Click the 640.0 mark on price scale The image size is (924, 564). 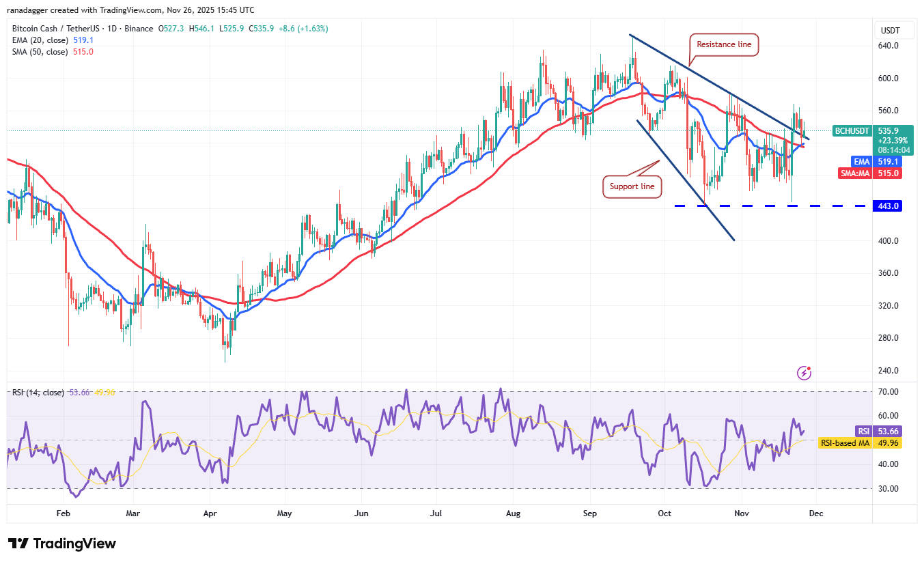(888, 46)
